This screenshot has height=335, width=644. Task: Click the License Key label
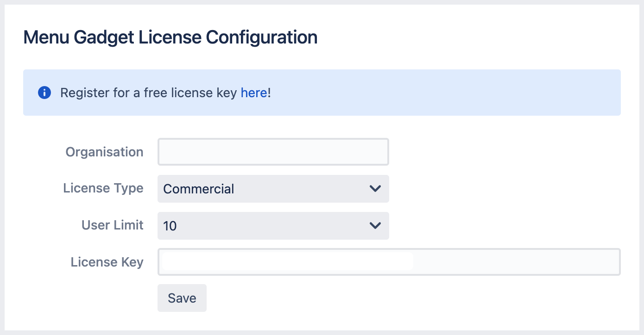(107, 262)
